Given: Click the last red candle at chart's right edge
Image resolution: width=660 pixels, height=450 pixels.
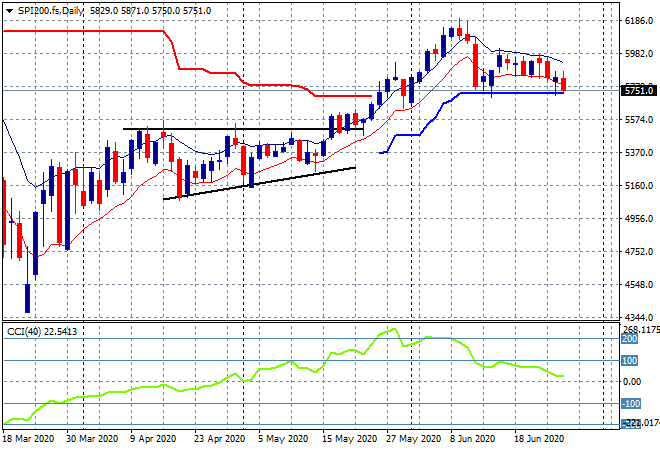Looking at the screenshot, I should [x=564, y=84].
